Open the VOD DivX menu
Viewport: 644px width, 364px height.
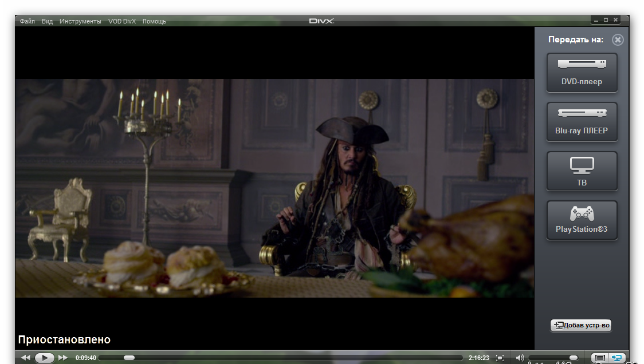(x=122, y=21)
